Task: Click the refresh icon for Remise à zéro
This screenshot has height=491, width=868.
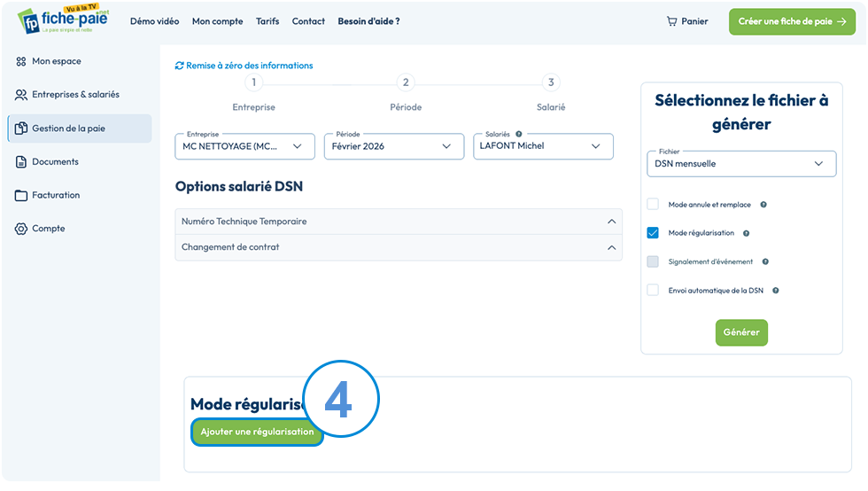Action: point(179,66)
